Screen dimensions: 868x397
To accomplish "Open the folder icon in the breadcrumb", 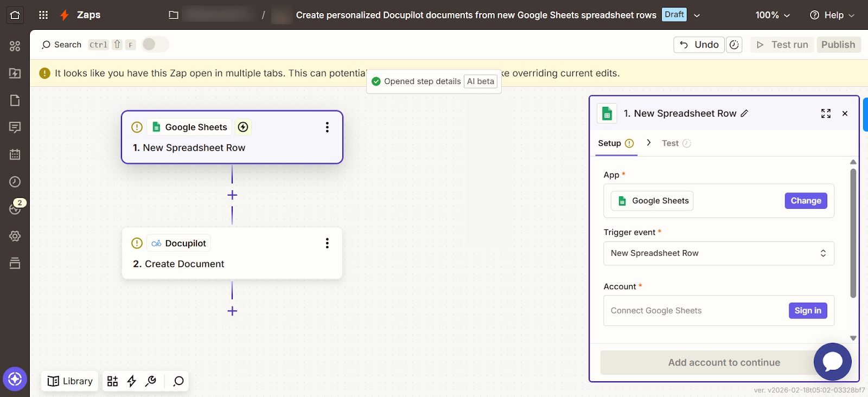I will [x=174, y=15].
